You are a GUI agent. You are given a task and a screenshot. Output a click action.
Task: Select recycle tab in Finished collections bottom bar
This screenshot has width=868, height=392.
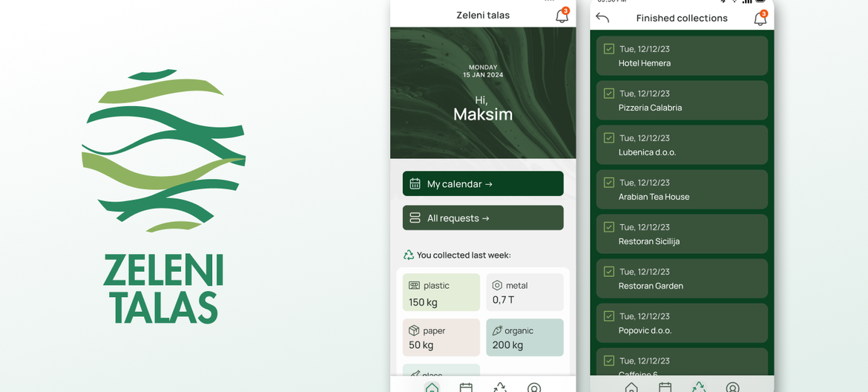pos(699,387)
